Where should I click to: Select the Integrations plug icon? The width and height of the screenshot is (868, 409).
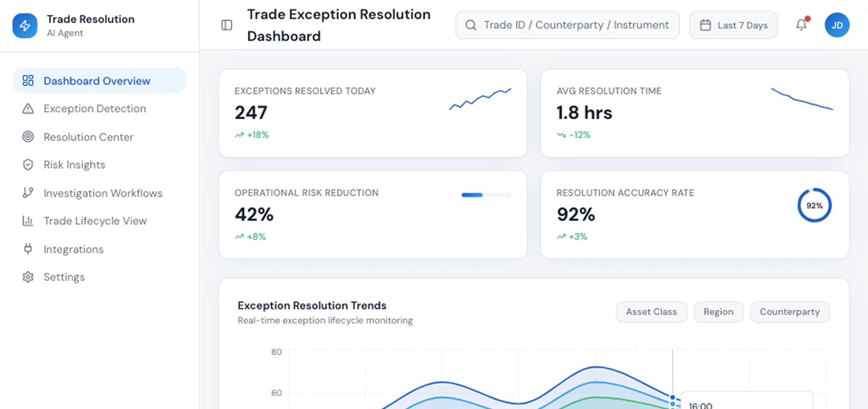point(28,249)
